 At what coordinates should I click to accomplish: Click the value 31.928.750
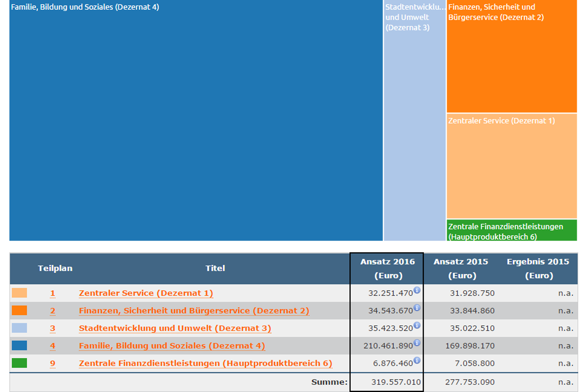tap(472, 293)
